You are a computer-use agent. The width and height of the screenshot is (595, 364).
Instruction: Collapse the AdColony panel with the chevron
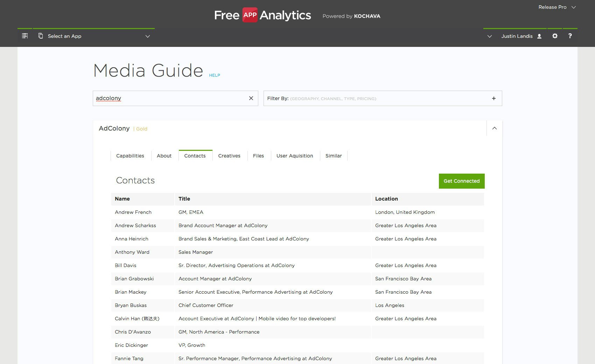point(494,128)
